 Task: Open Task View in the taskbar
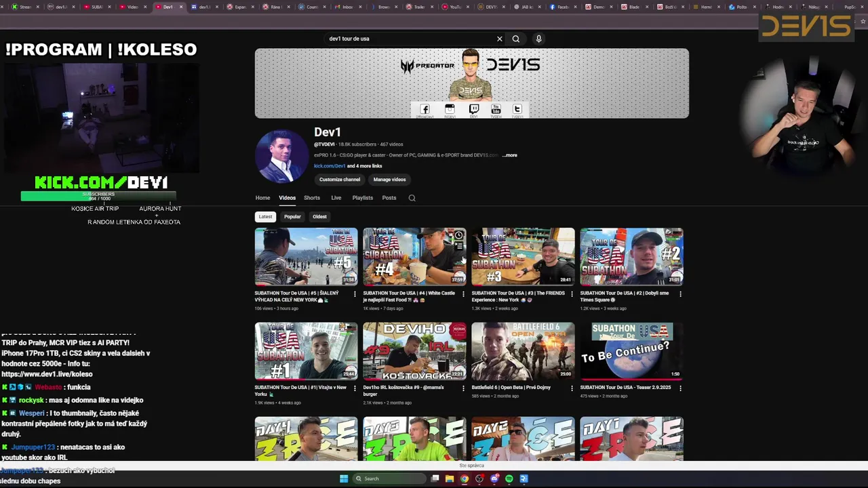pos(435,479)
